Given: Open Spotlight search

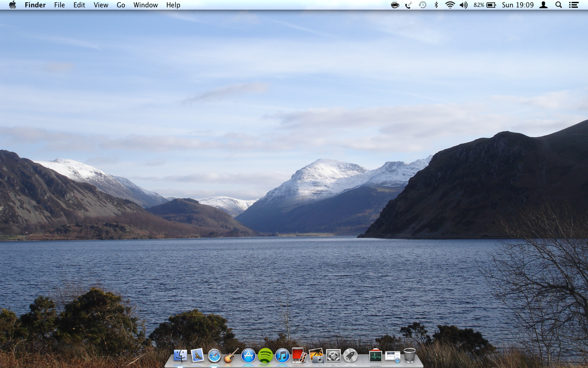Looking at the screenshot, I should [559, 5].
